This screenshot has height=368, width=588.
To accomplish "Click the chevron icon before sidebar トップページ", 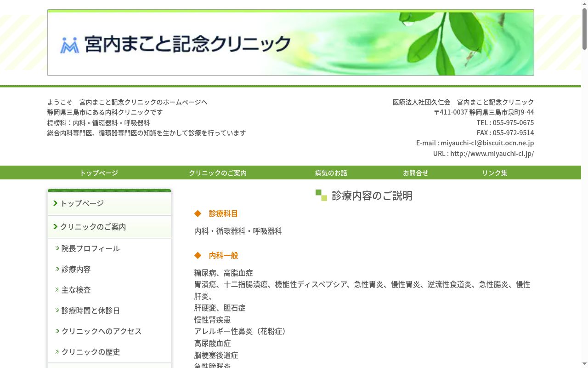I will click(x=56, y=203).
